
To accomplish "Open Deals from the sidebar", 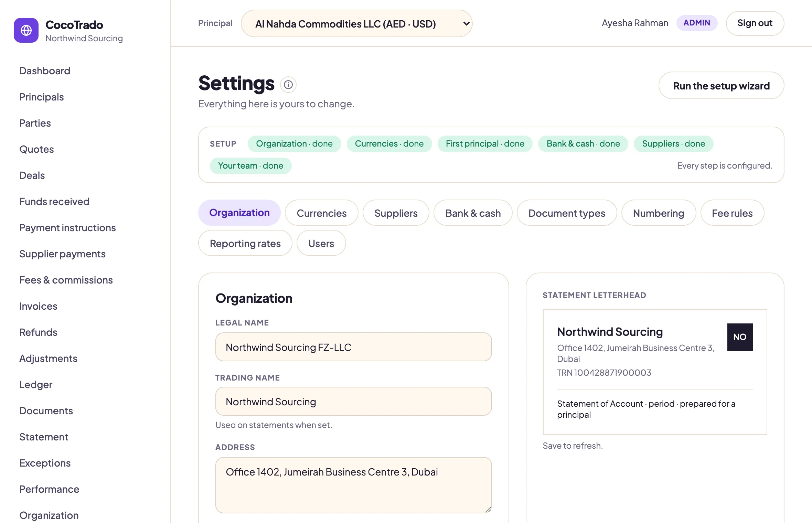I will click(x=32, y=175).
